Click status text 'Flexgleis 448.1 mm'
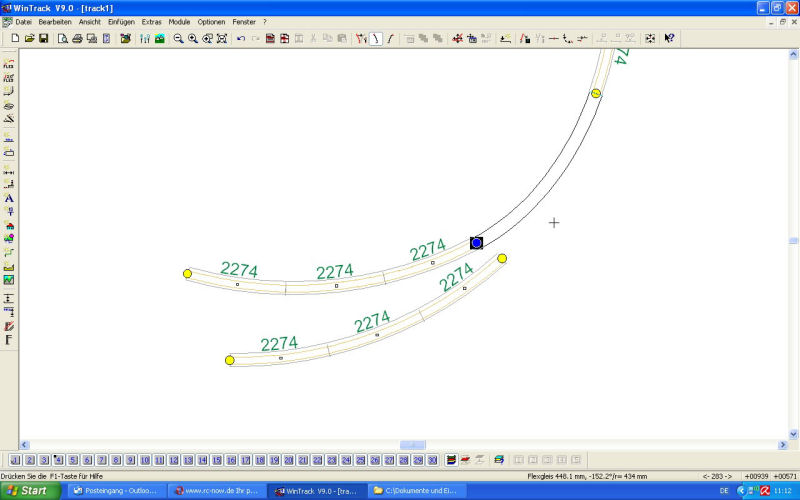The width and height of the screenshot is (800, 500). point(557,476)
